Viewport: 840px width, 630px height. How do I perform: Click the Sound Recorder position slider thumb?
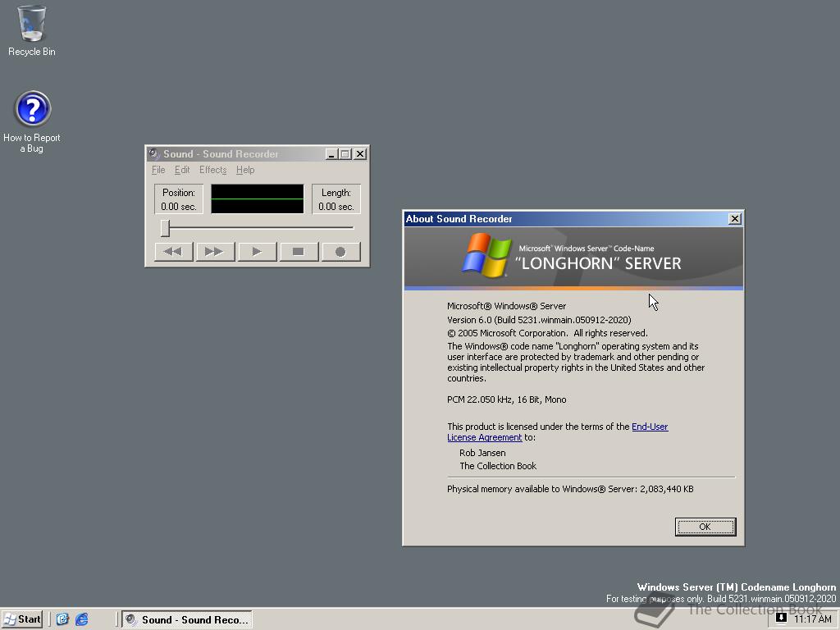[x=166, y=228]
